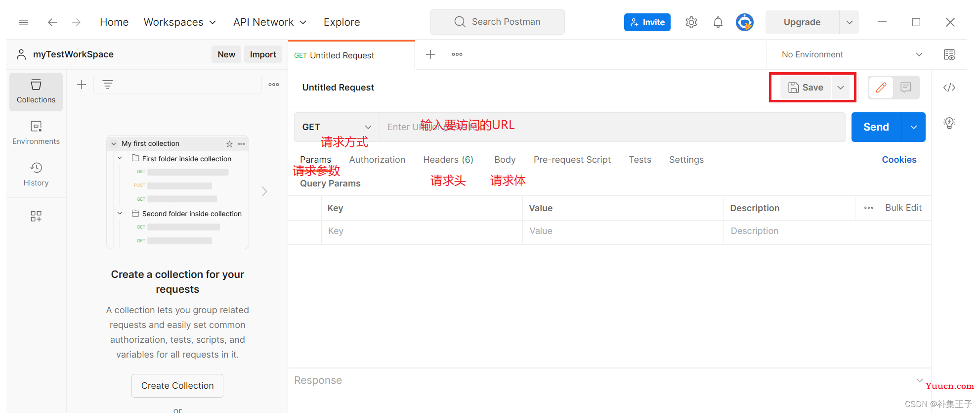Click the Create Collection button

pos(177,386)
